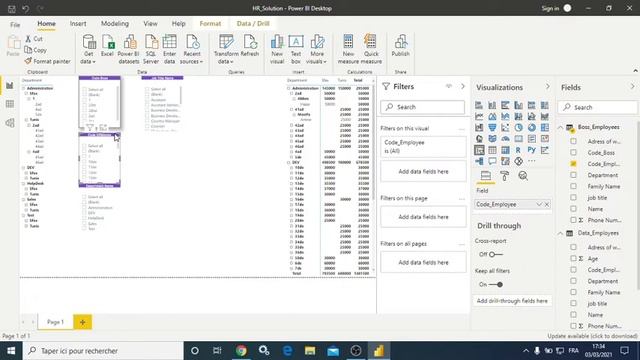640x360 pixels.
Task: Create a Quick measure
Action: coord(371,49)
